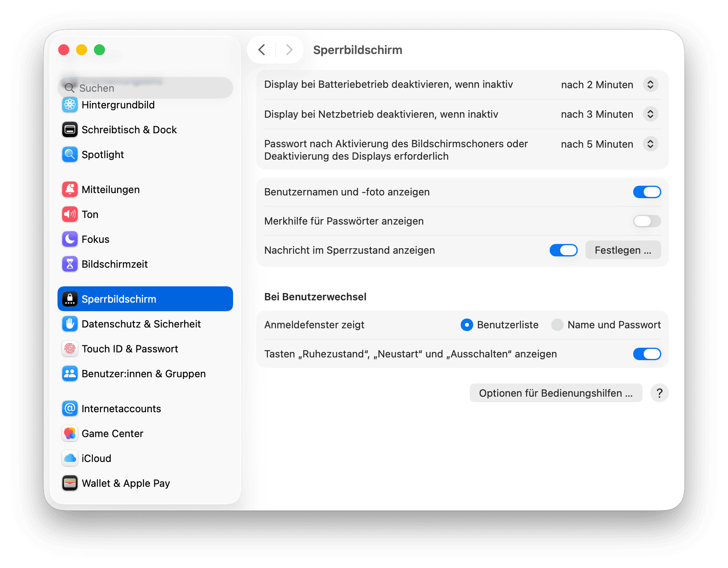Enable Merkhilfe für Passwörter anzeigen

(x=647, y=221)
